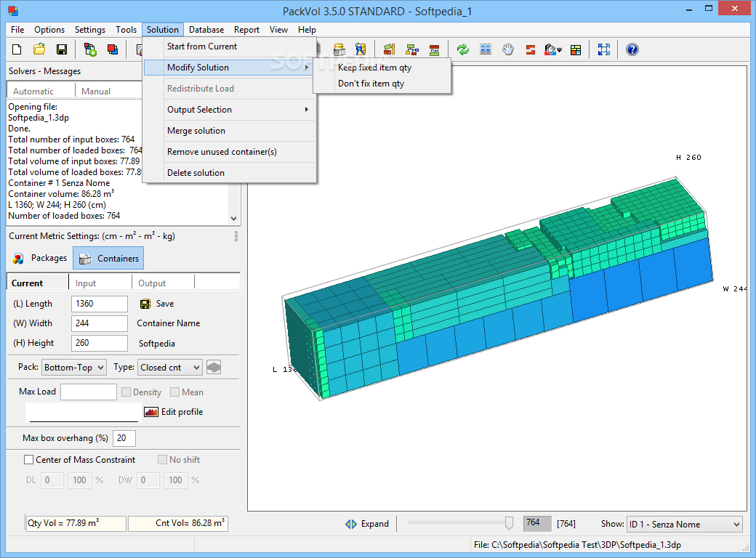
Task: Enable the Center of Mass Constraint checkbox
Action: (x=29, y=460)
